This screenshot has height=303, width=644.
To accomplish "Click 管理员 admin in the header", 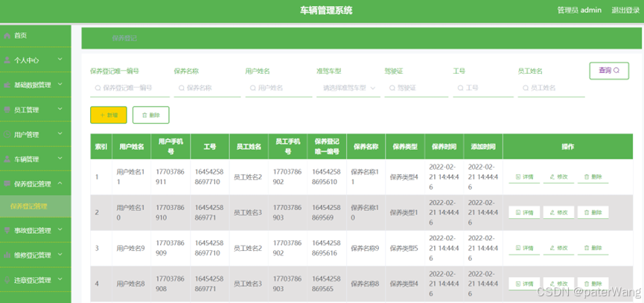I will click(x=579, y=10).
